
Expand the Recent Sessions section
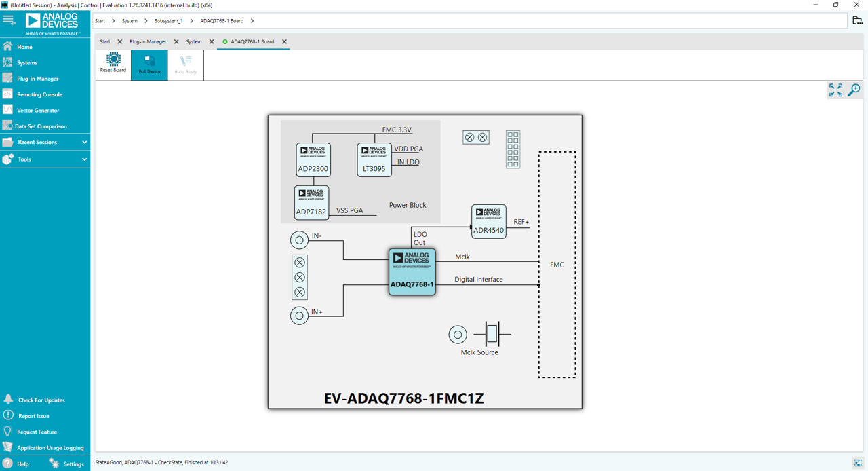(38, 141)
